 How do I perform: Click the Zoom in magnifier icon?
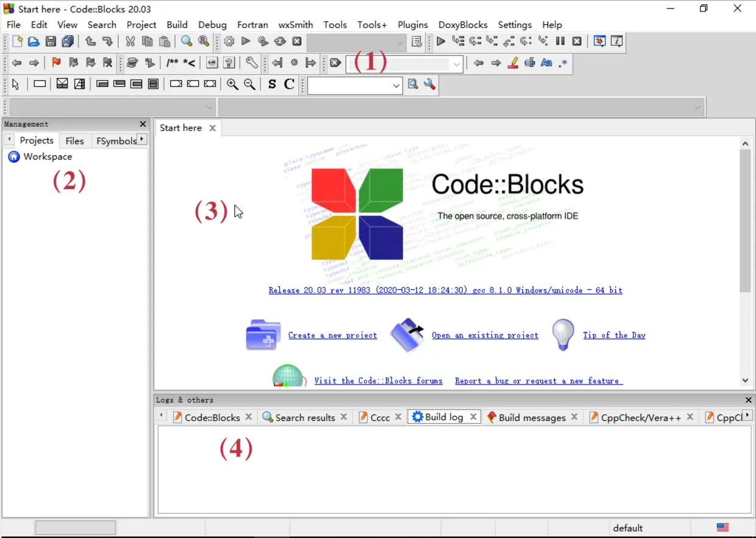pos(232,85)
